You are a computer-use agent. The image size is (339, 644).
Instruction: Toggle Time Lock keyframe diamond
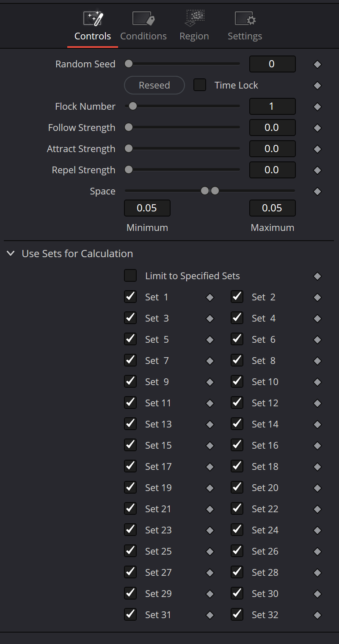point(317,86)
